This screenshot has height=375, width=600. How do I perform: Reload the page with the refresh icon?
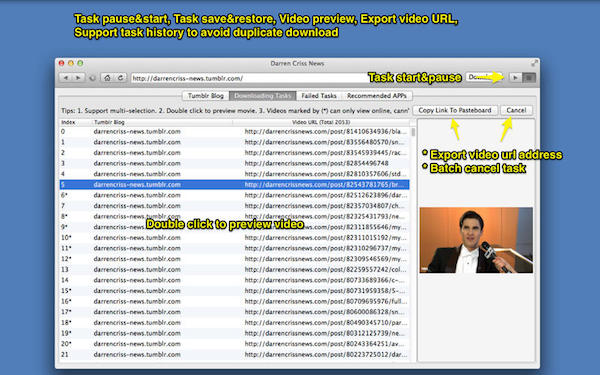pos(120,78)
